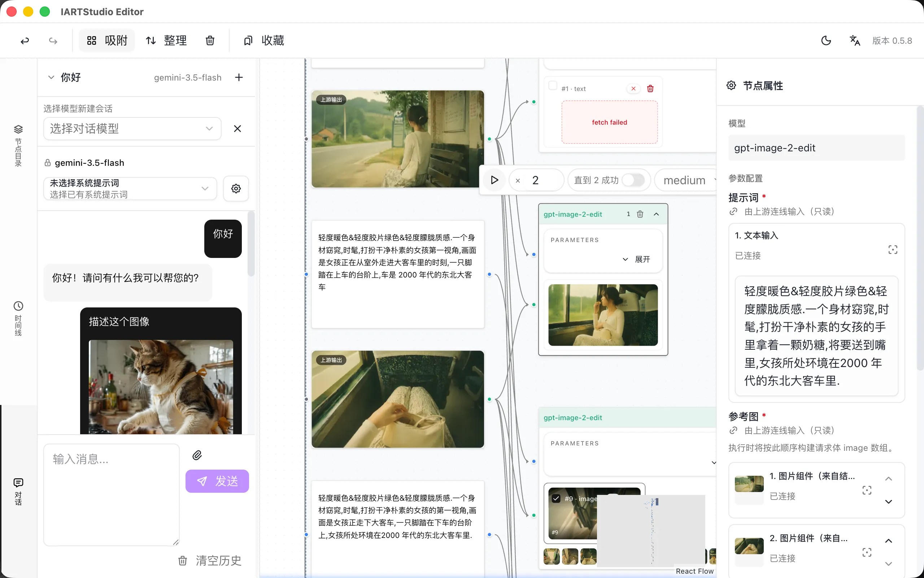The height and width of the screenshot is (578, 924).
Task: Add new conversation with plus icon
Action: tap(239, 77)
